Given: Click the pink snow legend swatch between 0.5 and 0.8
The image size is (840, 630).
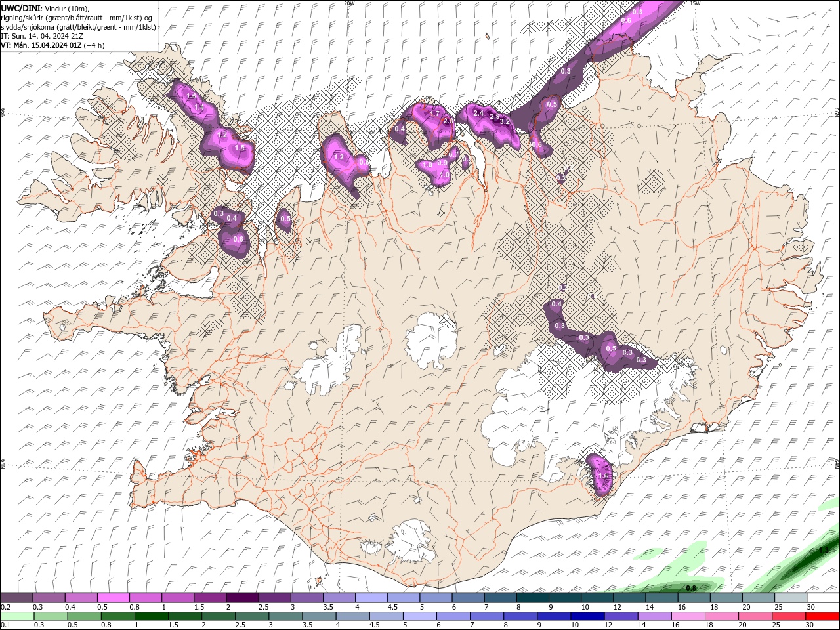Looking at the screenshot, I should (113, 598).
